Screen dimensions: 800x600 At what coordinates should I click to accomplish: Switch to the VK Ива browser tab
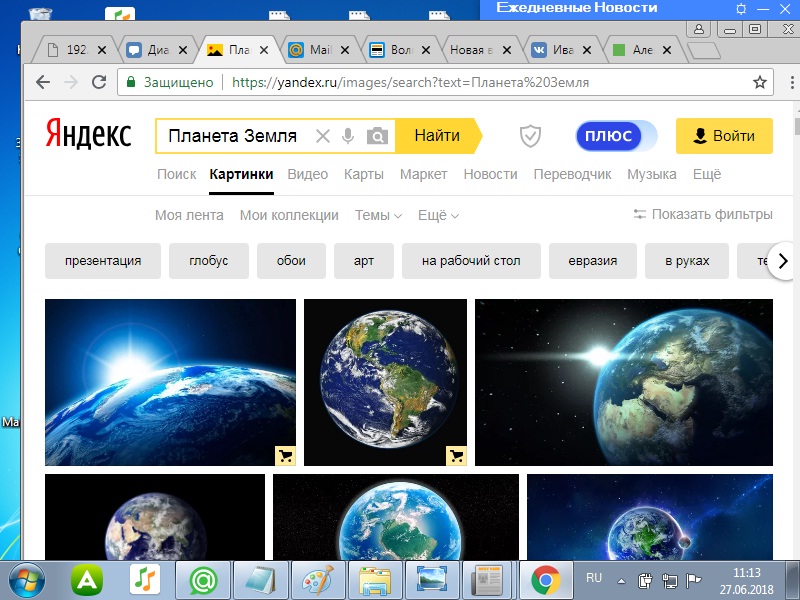(562, 50)
